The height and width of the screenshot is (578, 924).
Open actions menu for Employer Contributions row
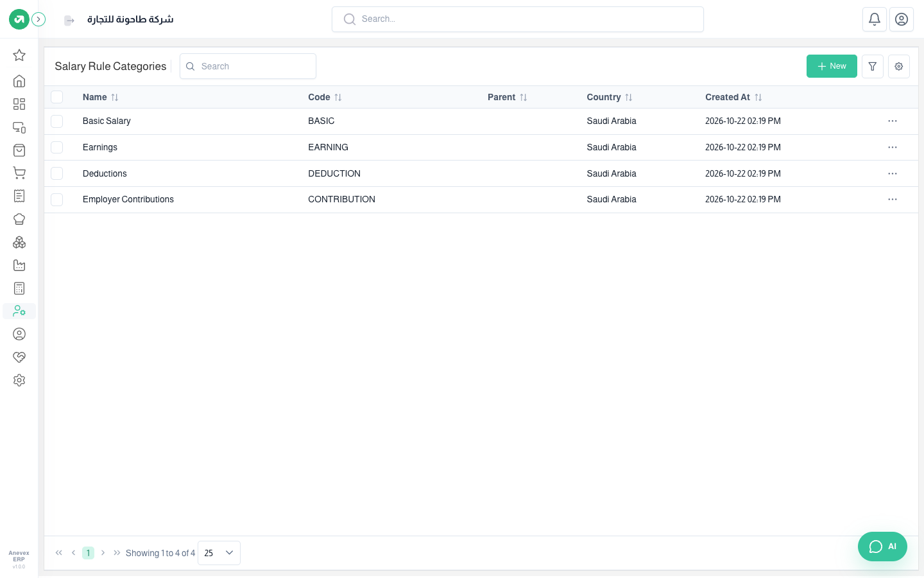click(893, 199)
